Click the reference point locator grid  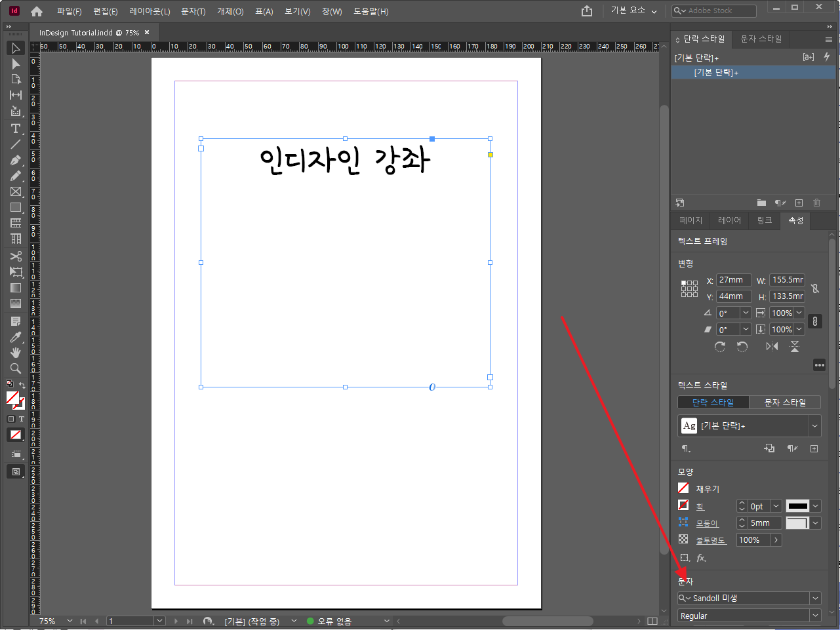(689, 288)
